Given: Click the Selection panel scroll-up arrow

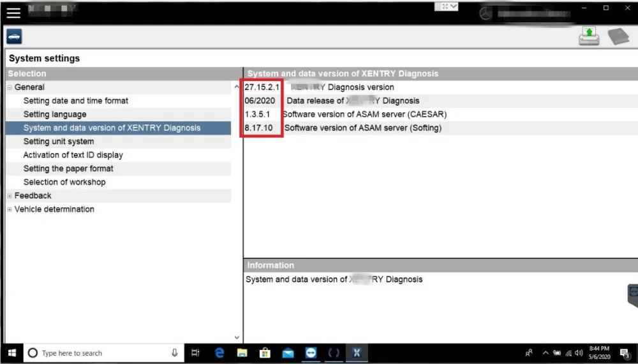Looking at the screenshot, I should (x=237, y=87).
